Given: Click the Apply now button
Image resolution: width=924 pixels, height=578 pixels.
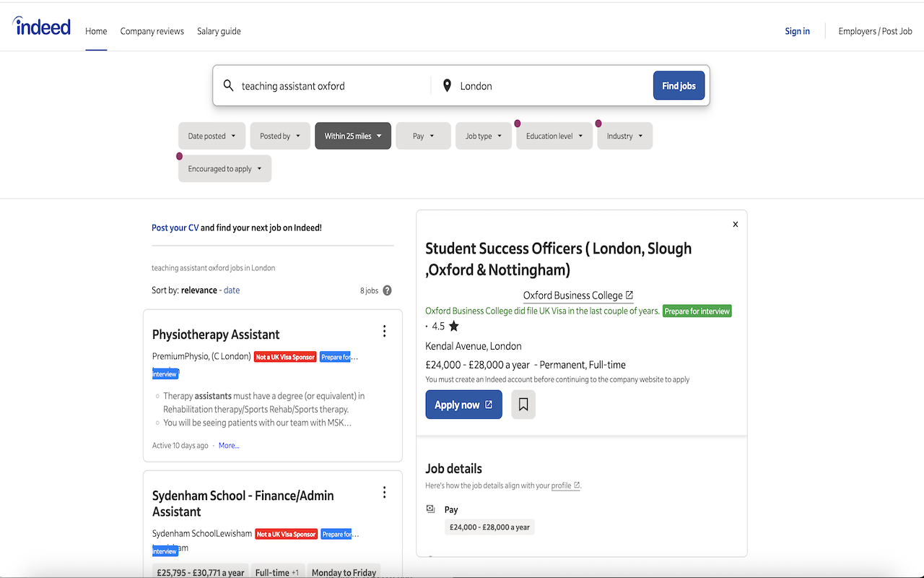Looking at the screenshot, I should pos(463,405).
